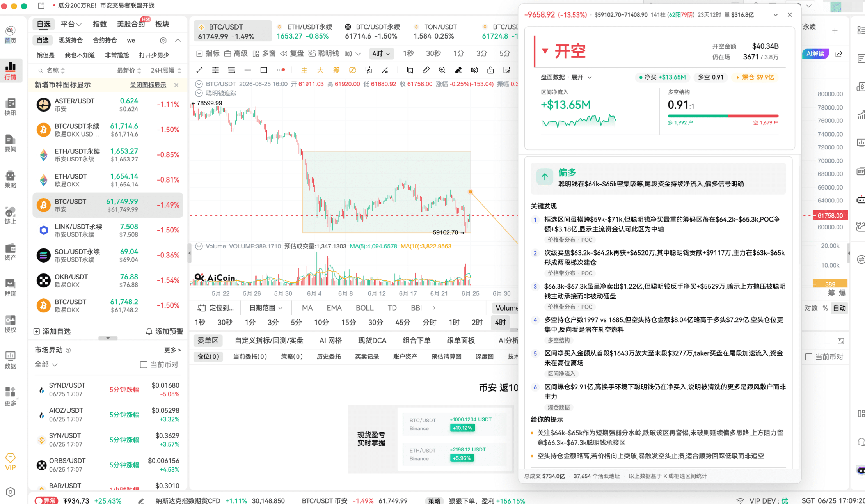Screen dimensions: 865x504
Task: Toggle the BTC/USDT candle info line circle
Action: tap(199, 84)
